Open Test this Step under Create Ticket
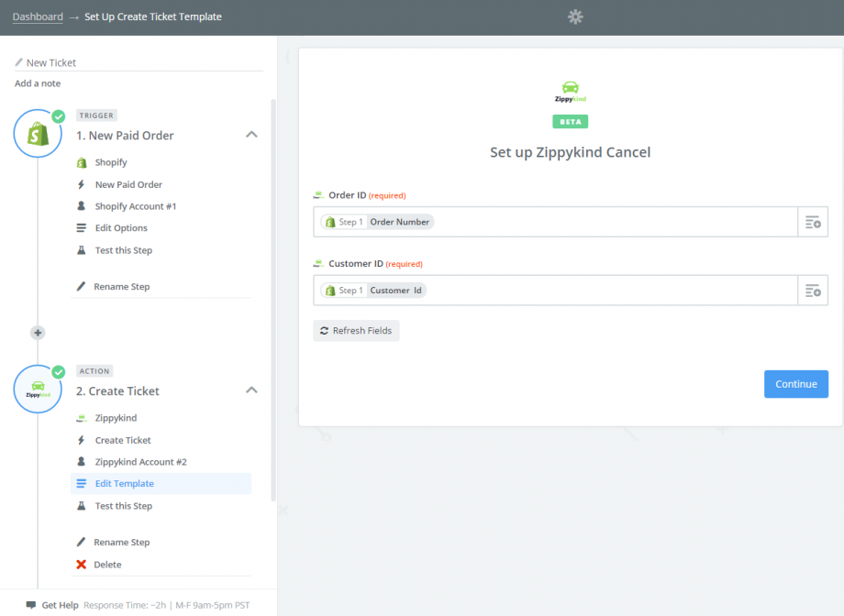 (124, 506)
